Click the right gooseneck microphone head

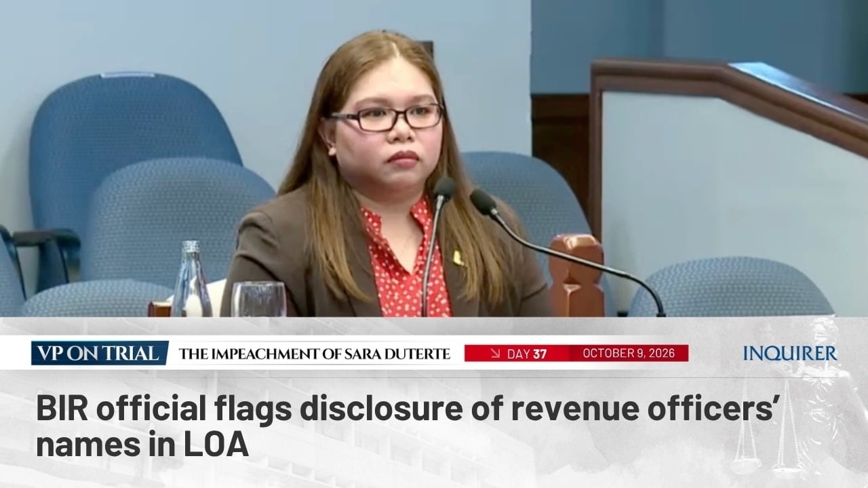click(x=484, y=202)
